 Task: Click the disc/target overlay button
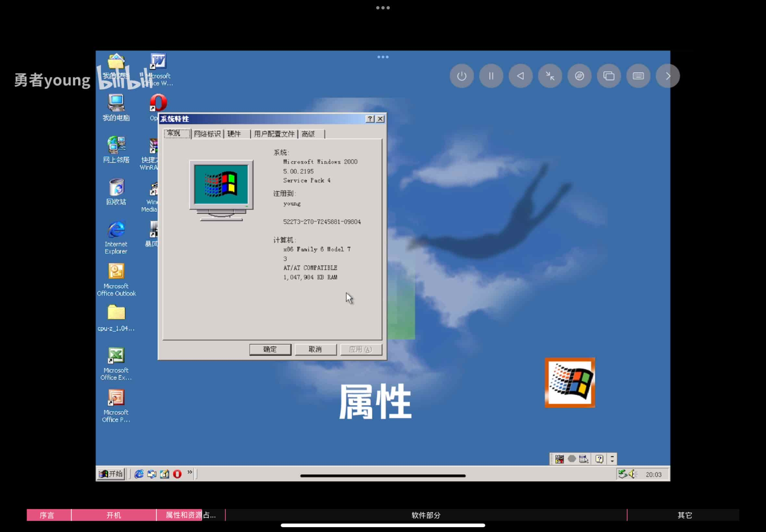[579, 76]
